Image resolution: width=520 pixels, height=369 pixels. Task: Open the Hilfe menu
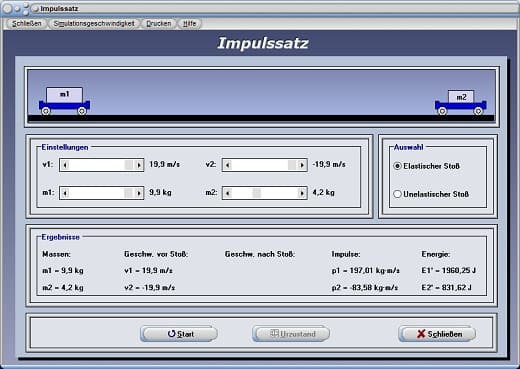click(x=189, y=24)
